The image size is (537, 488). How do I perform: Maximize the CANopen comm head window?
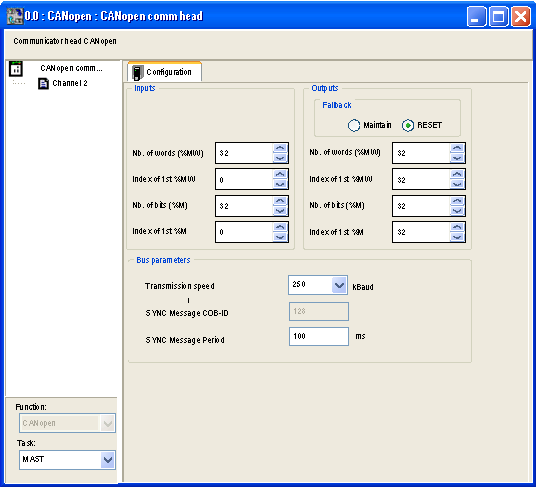(x=499, y=16)
